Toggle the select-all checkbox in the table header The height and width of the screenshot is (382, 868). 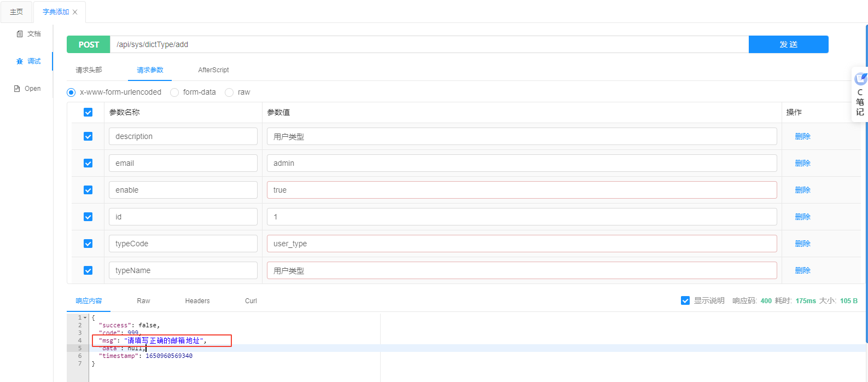pyautogui.click(x=88, y=112)
